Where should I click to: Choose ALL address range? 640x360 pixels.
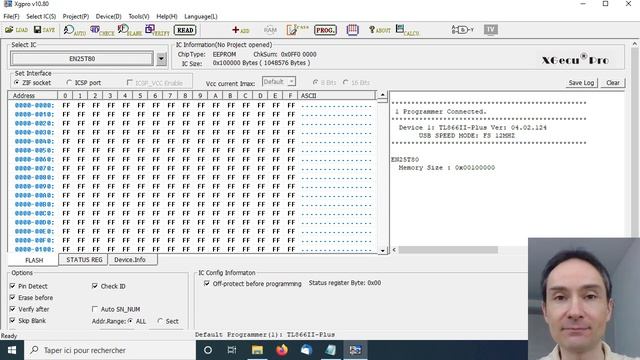[137, 321]
